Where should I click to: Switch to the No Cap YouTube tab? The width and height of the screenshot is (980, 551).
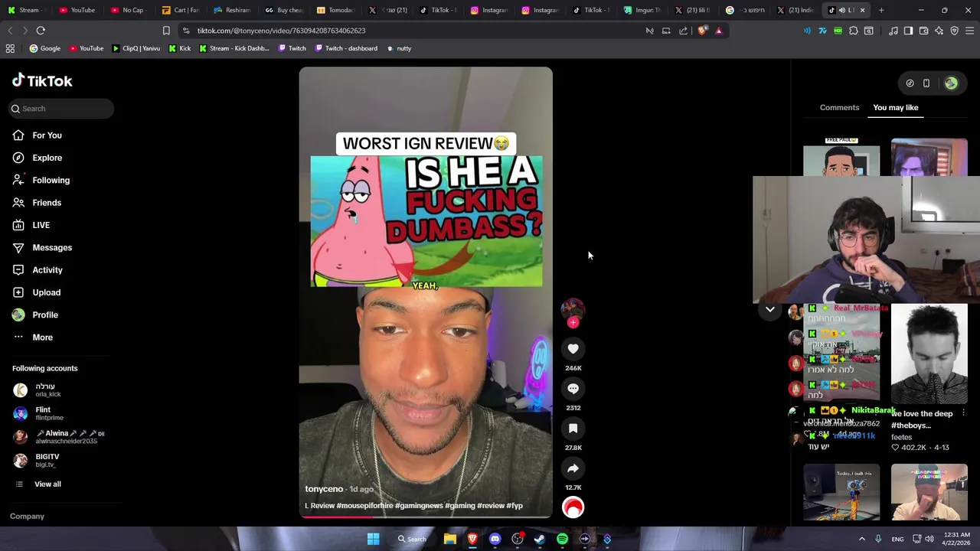click(x=127, y=10)
